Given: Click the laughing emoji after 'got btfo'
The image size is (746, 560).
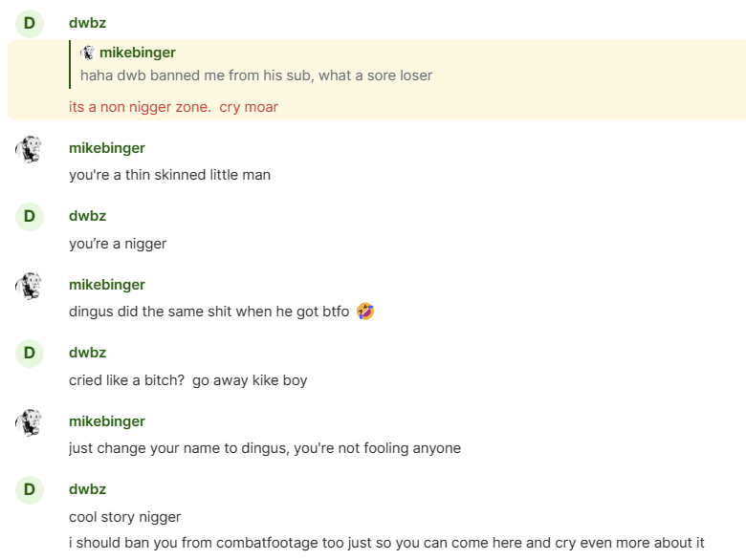Looking at the screenshot, I should pyautogui.click(x=365, y=312).
